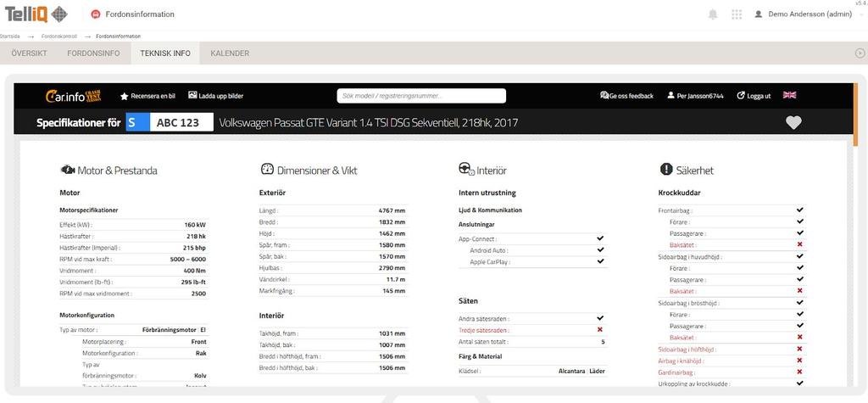Image resolution: width=868 pixels, height=403 pixels.
Task: Go to Startsida breadcrumb
Action: click(9, 36)
